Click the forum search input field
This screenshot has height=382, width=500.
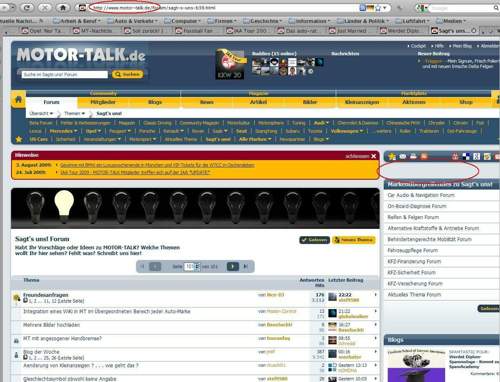tap(65, 74)
